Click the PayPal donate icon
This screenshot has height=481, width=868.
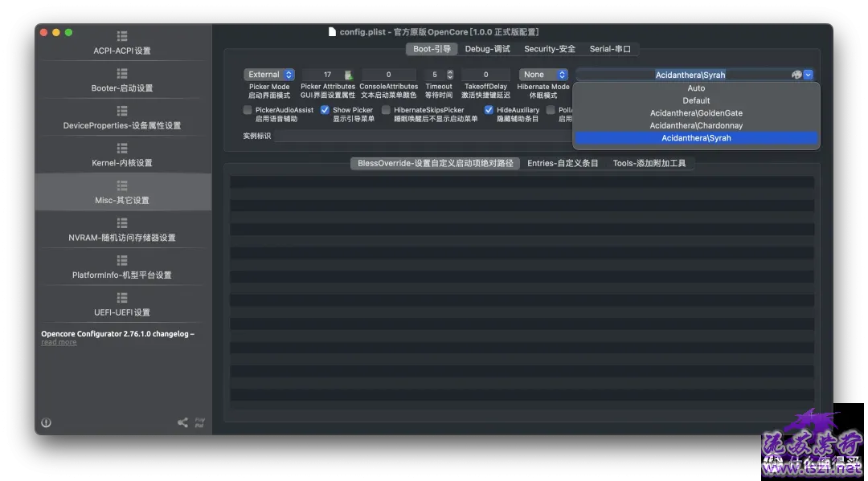pos(199,423)
